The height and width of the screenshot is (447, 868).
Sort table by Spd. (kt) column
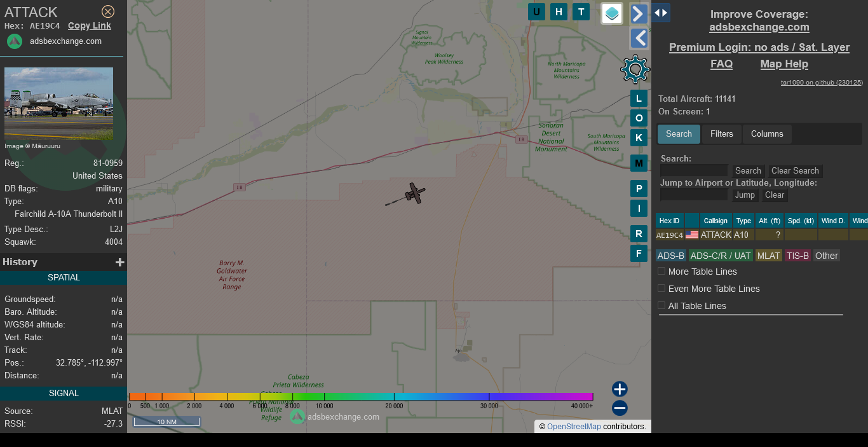pos(801,221)
